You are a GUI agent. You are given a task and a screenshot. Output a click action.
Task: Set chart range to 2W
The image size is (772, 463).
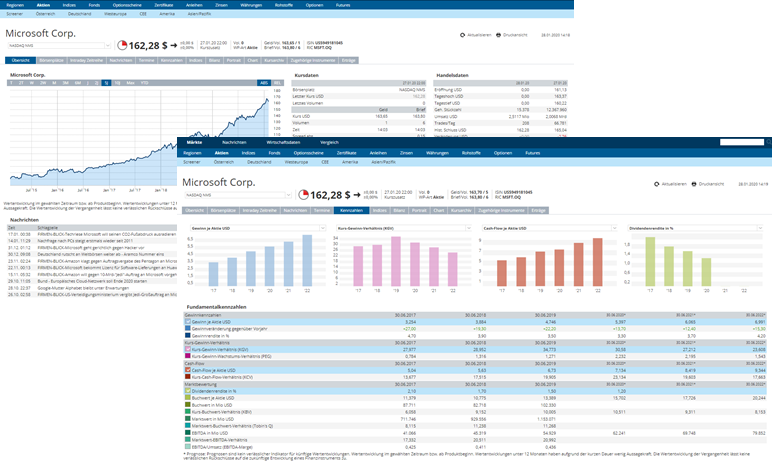point(43,83)
